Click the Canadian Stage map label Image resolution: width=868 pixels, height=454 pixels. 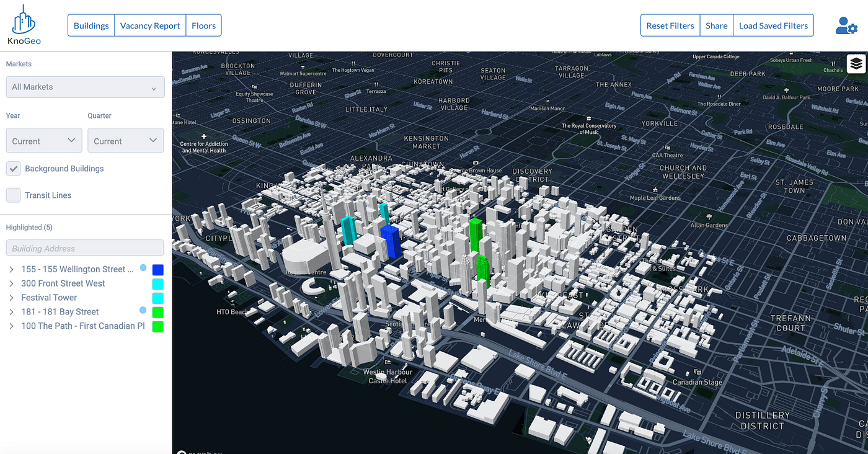tap(697, 382)
